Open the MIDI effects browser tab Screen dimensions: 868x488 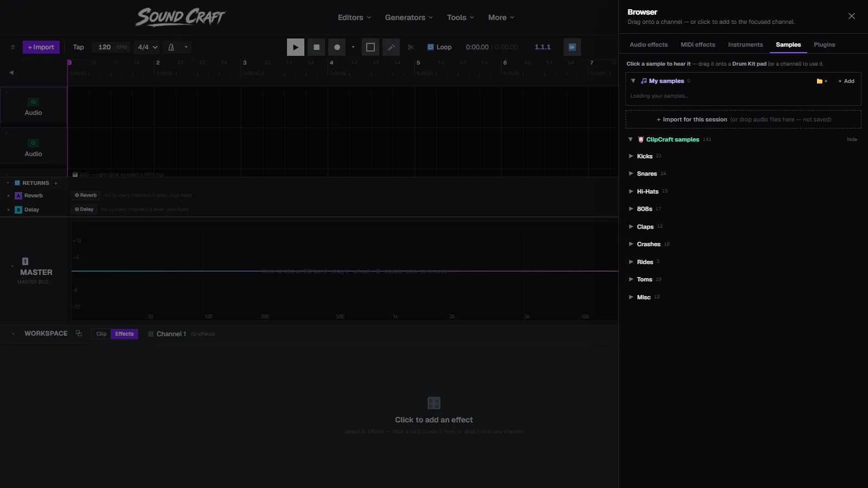coord(698,45)
